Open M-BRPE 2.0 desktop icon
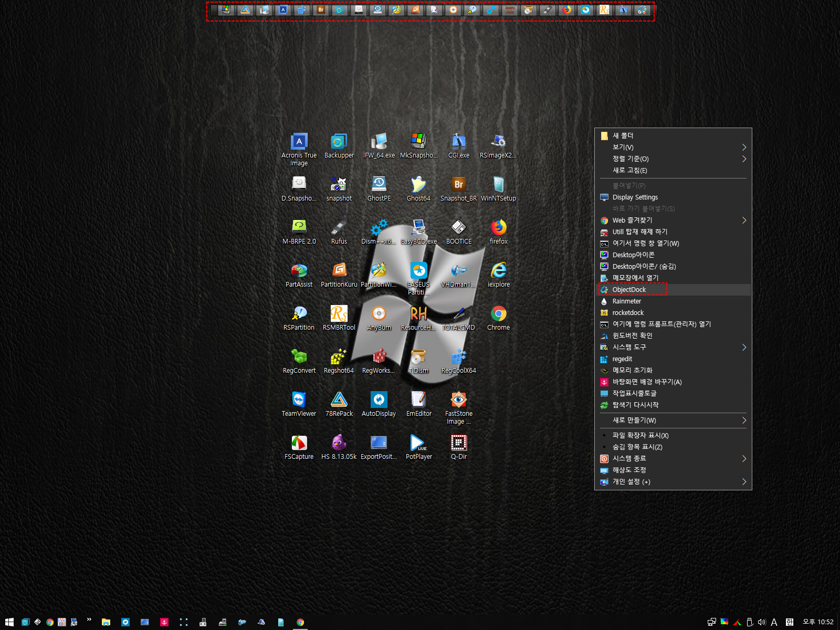The image size is (840, 630). (299, 232)
